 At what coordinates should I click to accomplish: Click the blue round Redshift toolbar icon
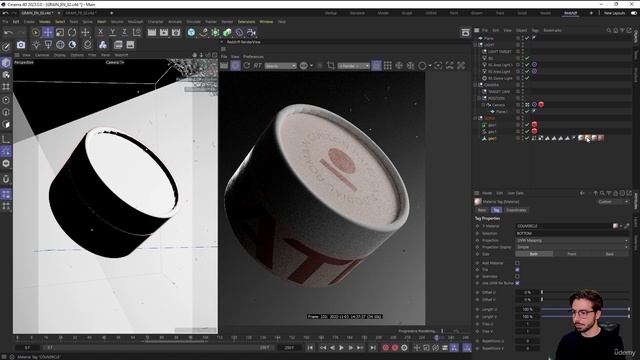tap(191, 32)
